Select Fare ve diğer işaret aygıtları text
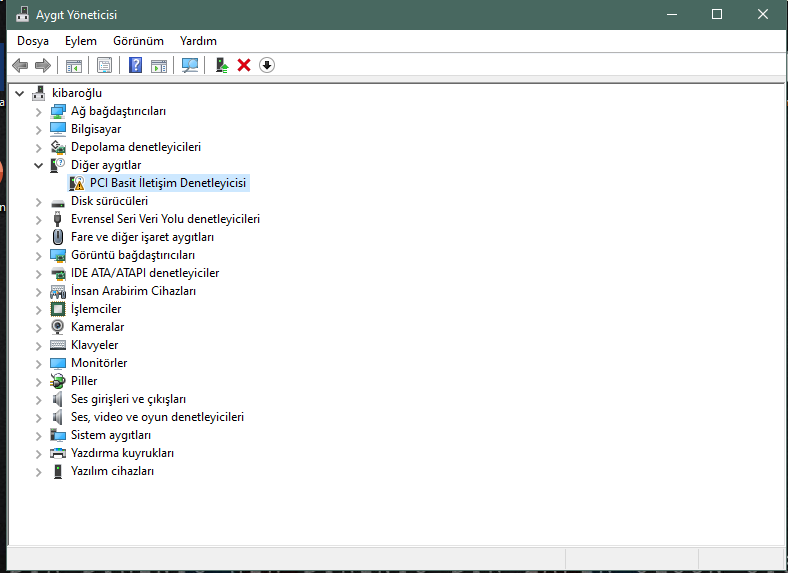This screenshot has height=573, width=788. (142, 237)
